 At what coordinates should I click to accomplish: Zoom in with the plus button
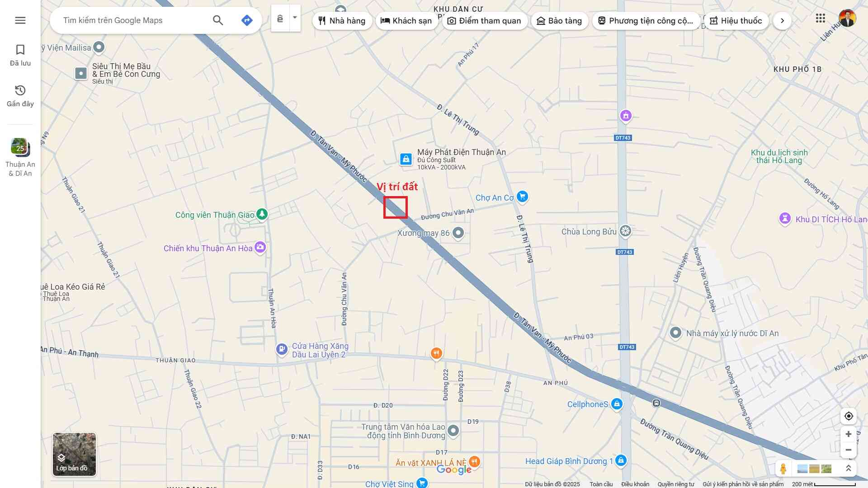849,434
